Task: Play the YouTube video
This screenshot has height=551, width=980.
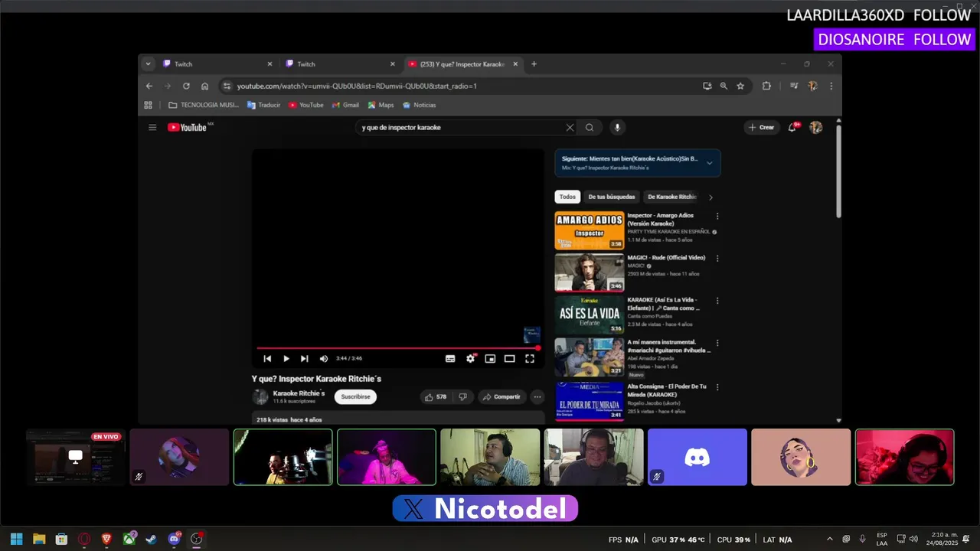Action: tap(286, 358)
